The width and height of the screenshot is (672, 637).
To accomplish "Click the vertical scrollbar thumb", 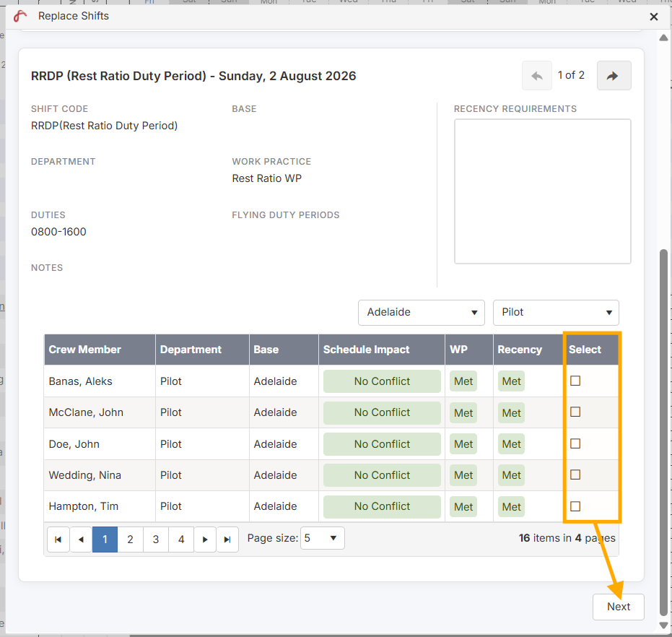I will coord(663,433).
